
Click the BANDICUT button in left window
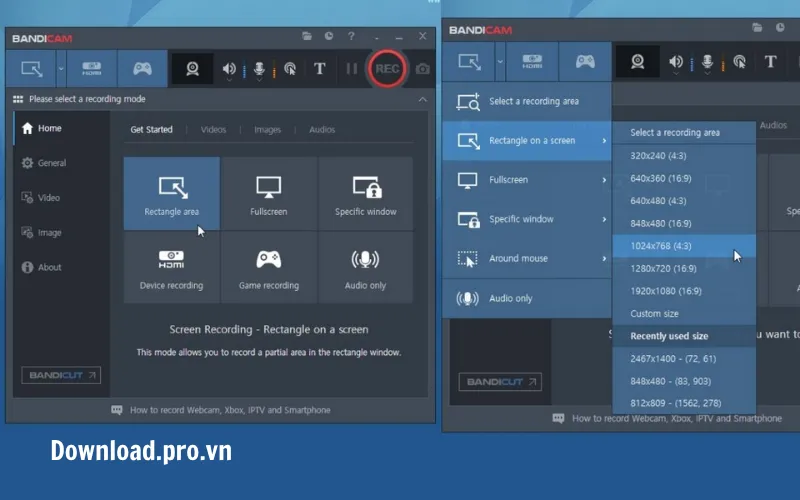tap(61, 375)
